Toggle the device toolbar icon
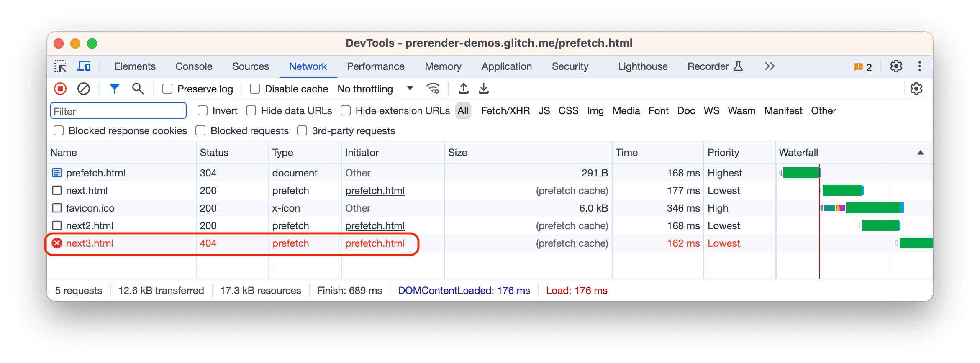 click(x=84, y=66)
